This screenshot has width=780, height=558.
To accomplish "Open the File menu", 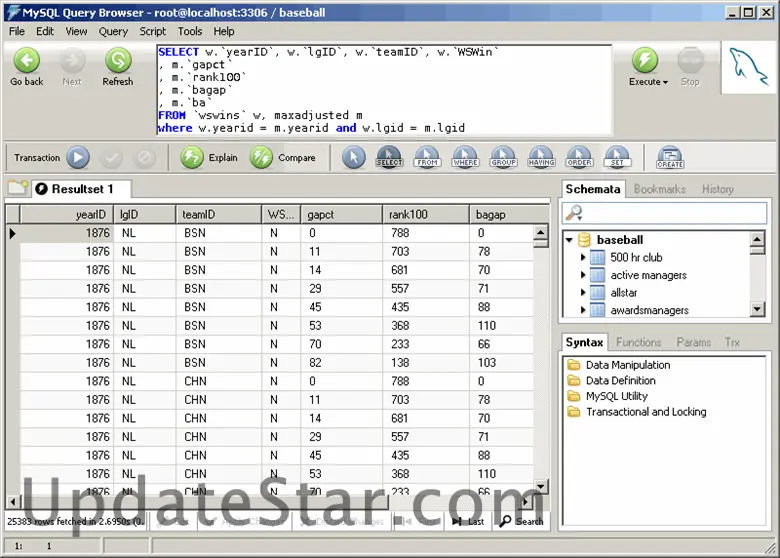I will coord(16,31).
